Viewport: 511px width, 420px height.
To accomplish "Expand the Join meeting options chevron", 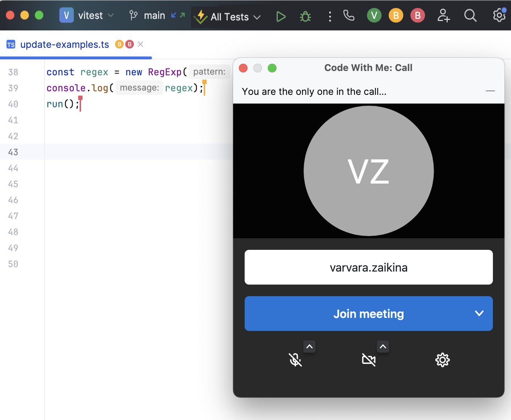I will point(479,314).
